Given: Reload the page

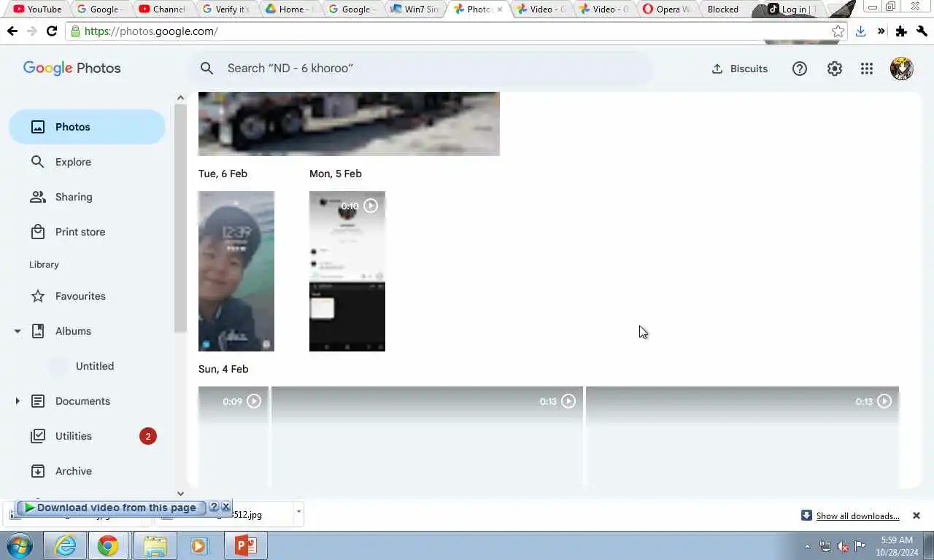Looking at the screenshot, I should click(52, 31).
